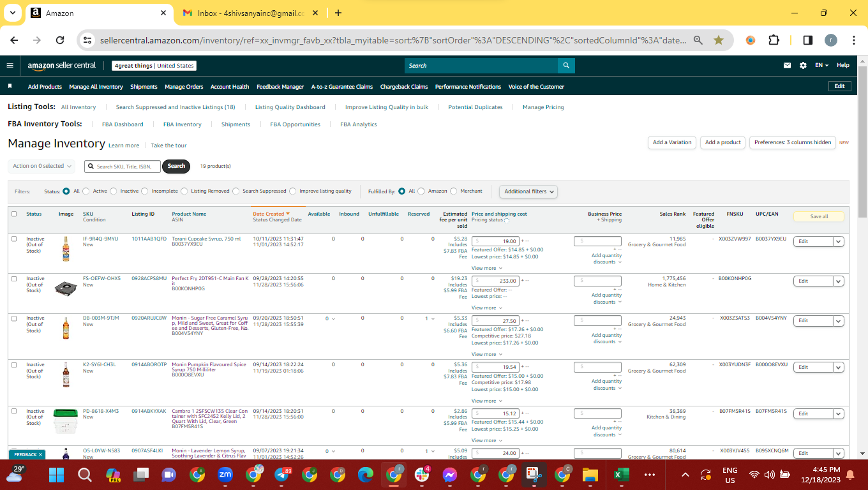Edit the price field showing 233.00
The width and height of the screenshot is (868, 490).
(x=495, y=281)
